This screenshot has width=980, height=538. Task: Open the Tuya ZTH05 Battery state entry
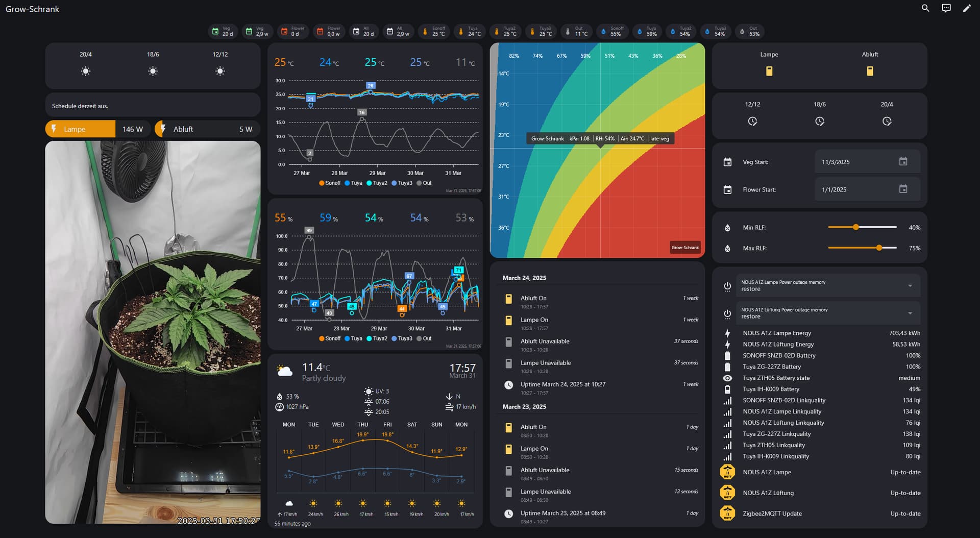(x=776, y=378)
